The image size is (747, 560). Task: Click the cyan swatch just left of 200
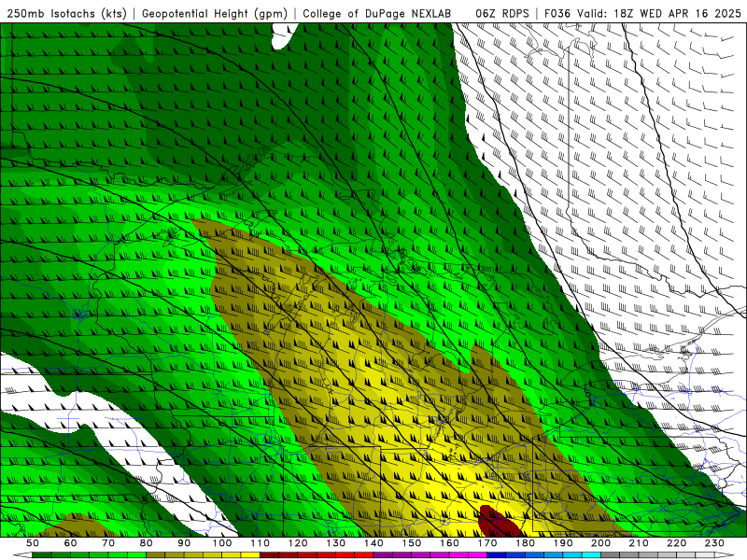(592, 555)
